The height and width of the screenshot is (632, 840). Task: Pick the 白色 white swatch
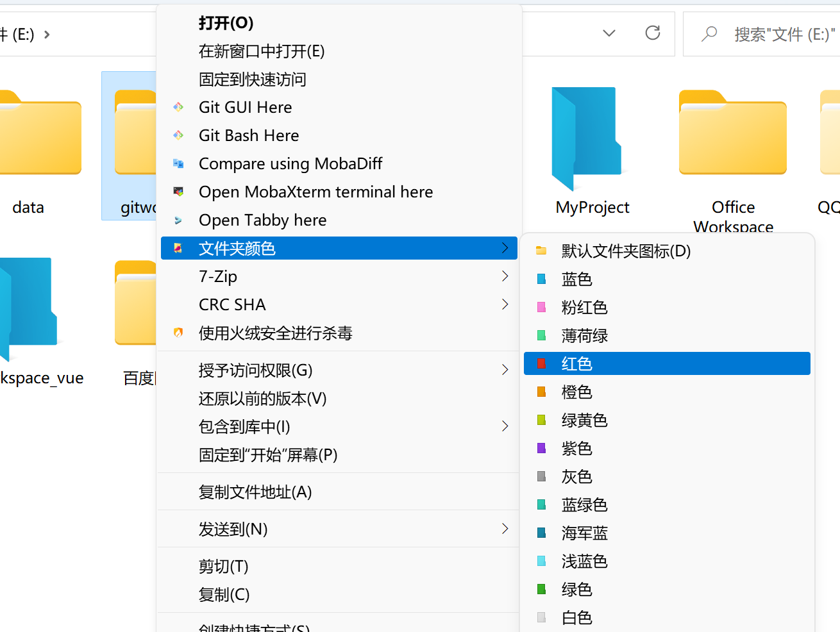pyautogui.click(x=541, y=617)
